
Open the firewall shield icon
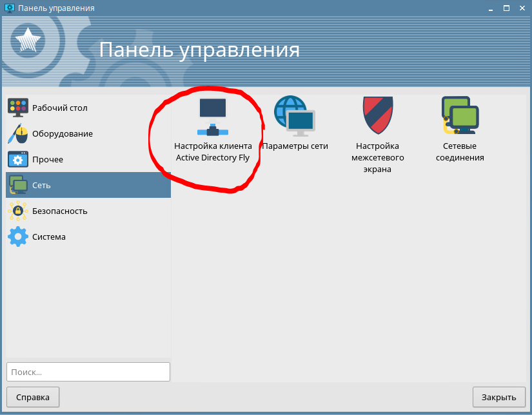coord(378,116)
